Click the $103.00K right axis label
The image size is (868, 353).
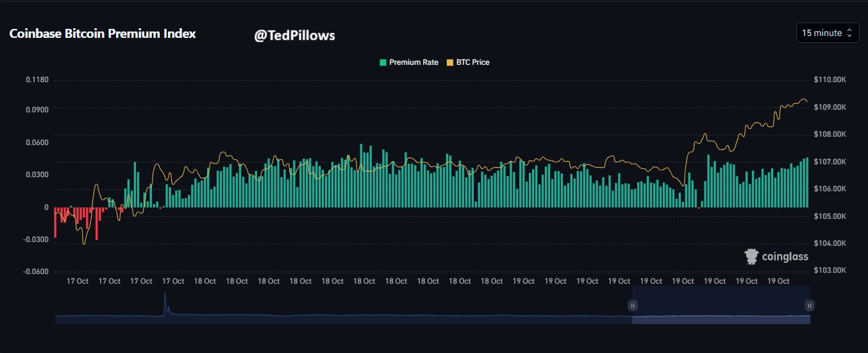point(830,270)
